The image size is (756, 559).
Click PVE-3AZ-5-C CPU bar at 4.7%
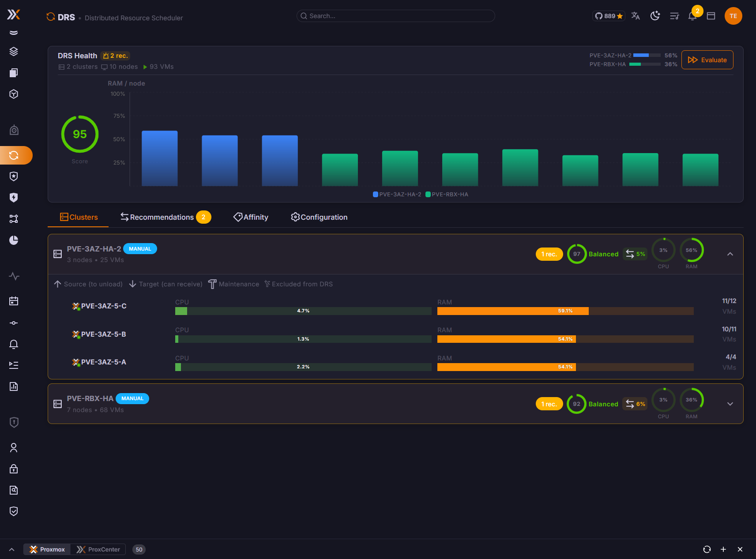(303, 311)
